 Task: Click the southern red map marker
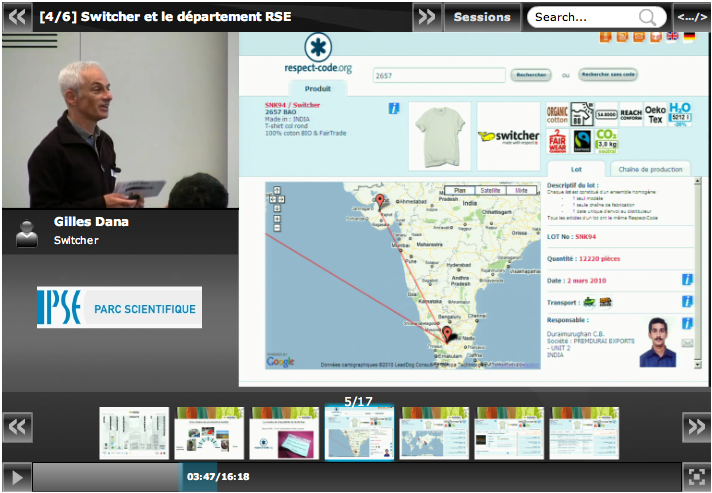coord(447,334)
